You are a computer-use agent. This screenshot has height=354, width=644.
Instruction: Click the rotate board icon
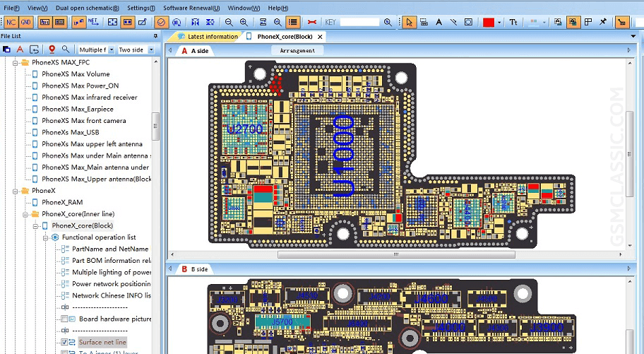point(177,22)
